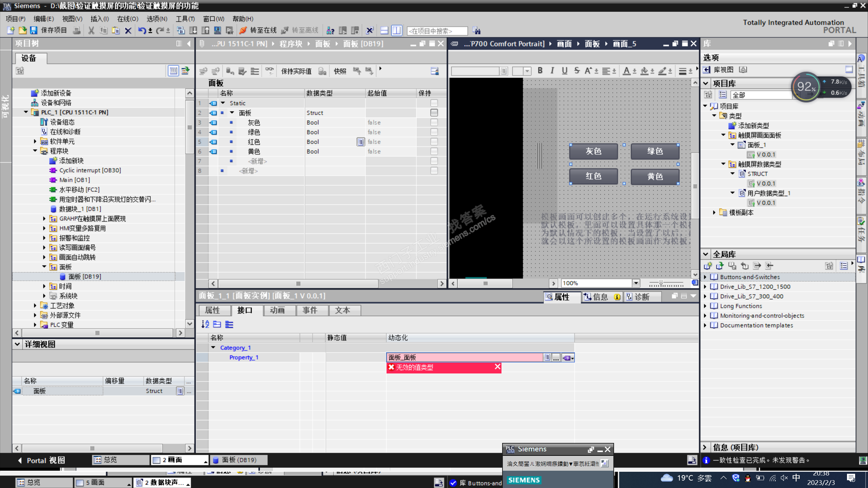Click the Save Project disk icon
The width and height of the screenshot is (868, 488).
(x=34, y=30)
